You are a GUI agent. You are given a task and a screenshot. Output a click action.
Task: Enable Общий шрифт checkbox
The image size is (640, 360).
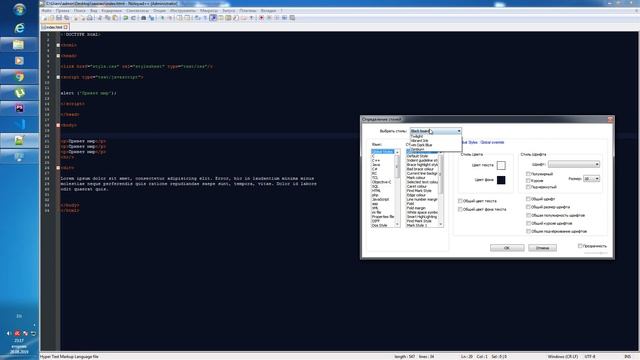point(528,199)
